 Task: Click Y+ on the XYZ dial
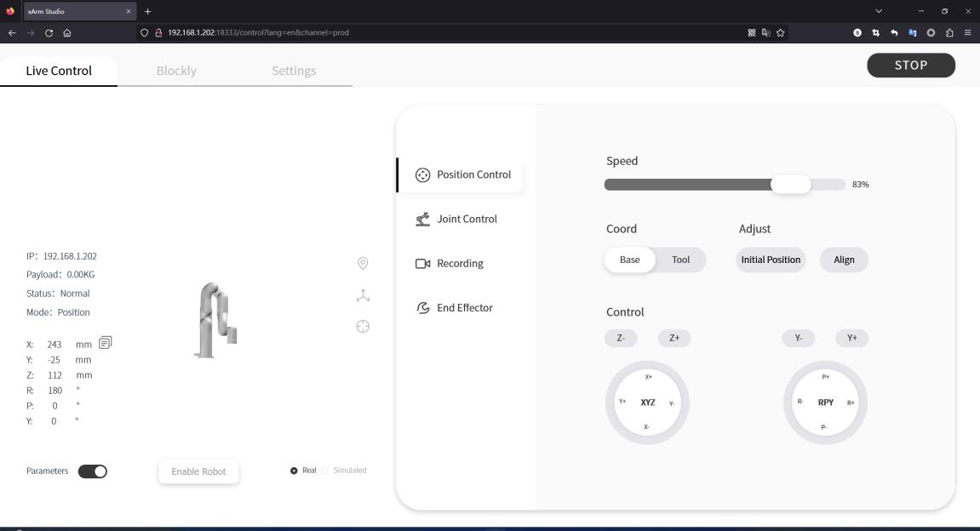(622, 402)
